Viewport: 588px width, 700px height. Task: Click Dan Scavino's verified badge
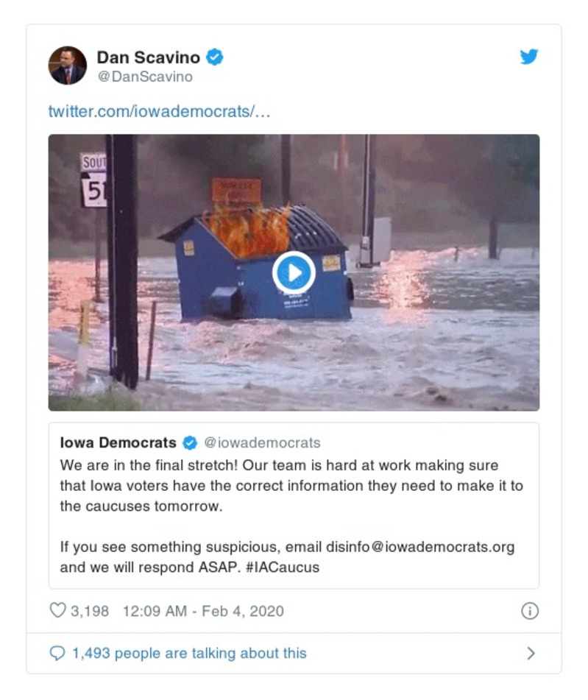pyautogui.click(x=214, y=57)
